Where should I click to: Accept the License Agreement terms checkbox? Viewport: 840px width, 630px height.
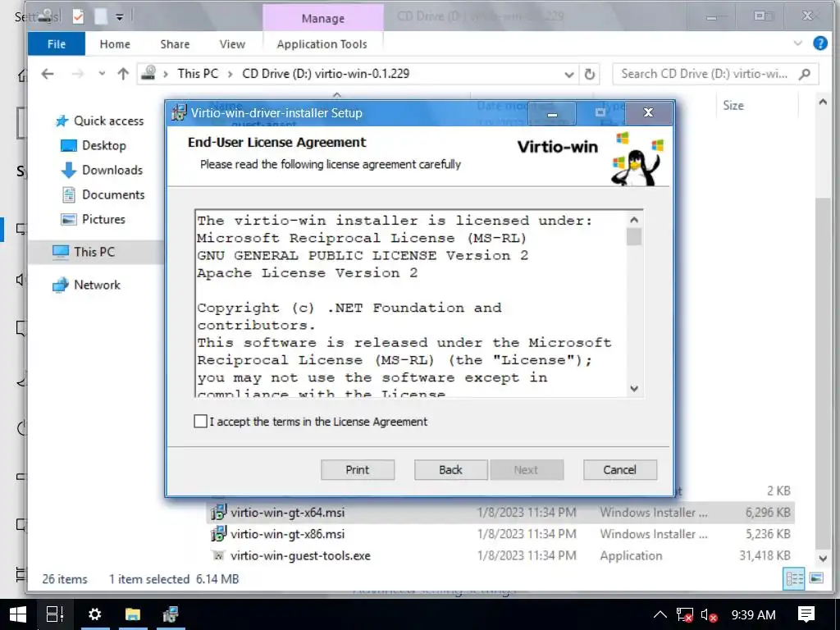(200, 422)
